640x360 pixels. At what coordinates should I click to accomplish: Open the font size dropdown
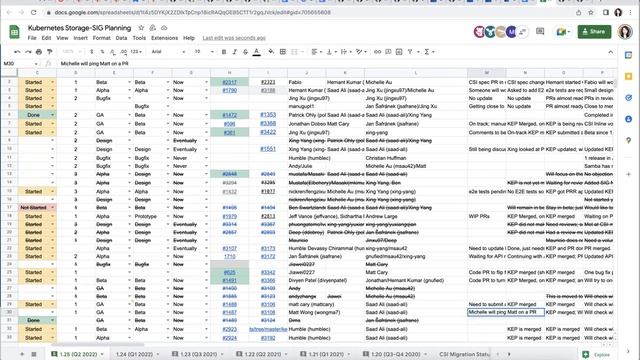click(x=204, y=52)
